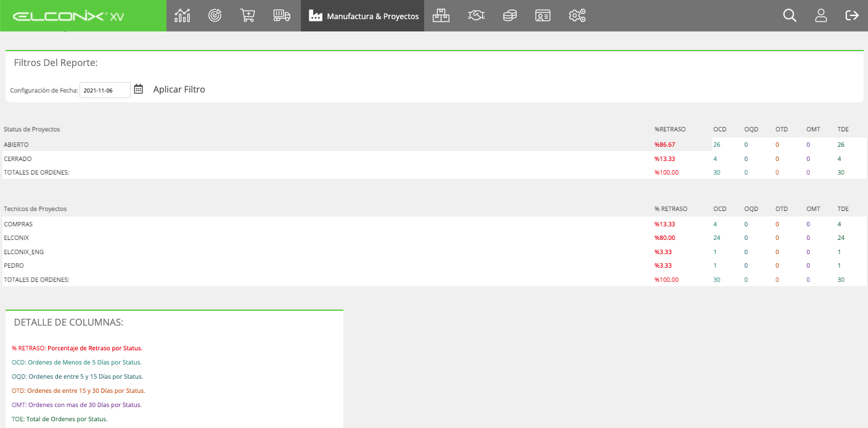The height and width of the screenshot is (428, 868).
Task: Click the TDE value 24 in ELCONIX row
Action: point(841,237)
